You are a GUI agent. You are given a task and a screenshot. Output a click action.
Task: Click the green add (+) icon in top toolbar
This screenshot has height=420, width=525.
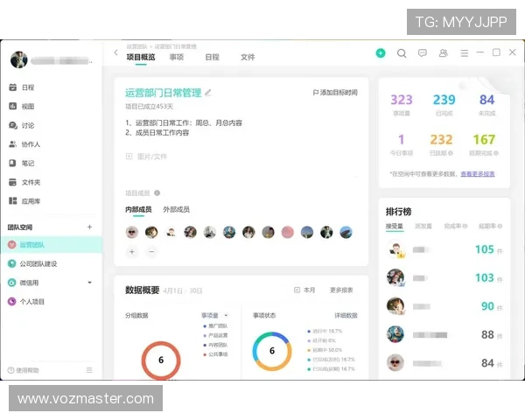pyautogui.click(x=381, y=53)
